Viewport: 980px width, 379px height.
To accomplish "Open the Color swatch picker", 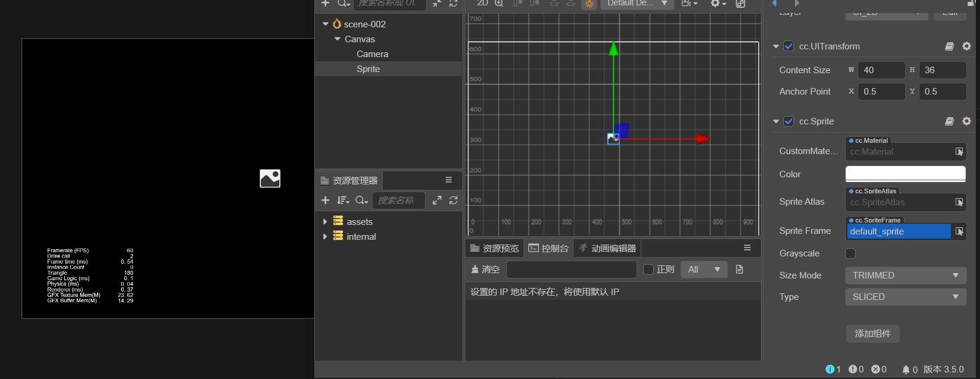I will (906, 174).
